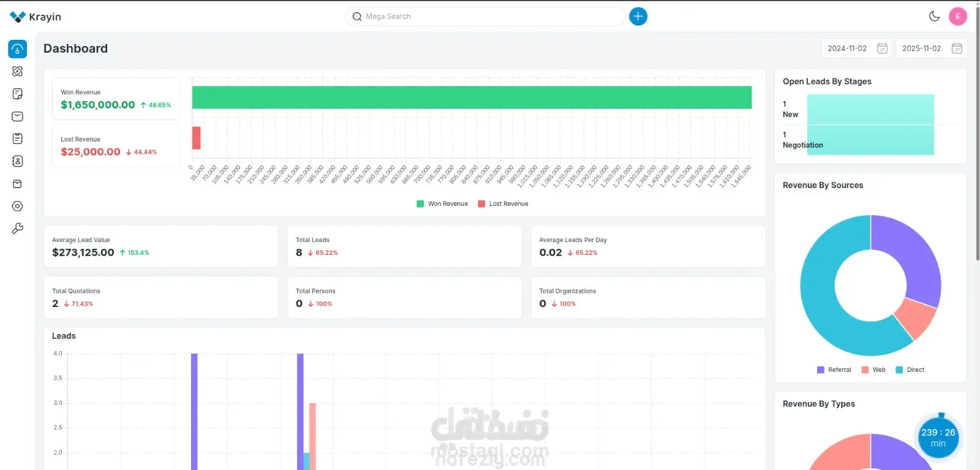Toggle Web legend swatch in sources chart
The height and width of the screenshot is (470, 980).
point(865,370)
